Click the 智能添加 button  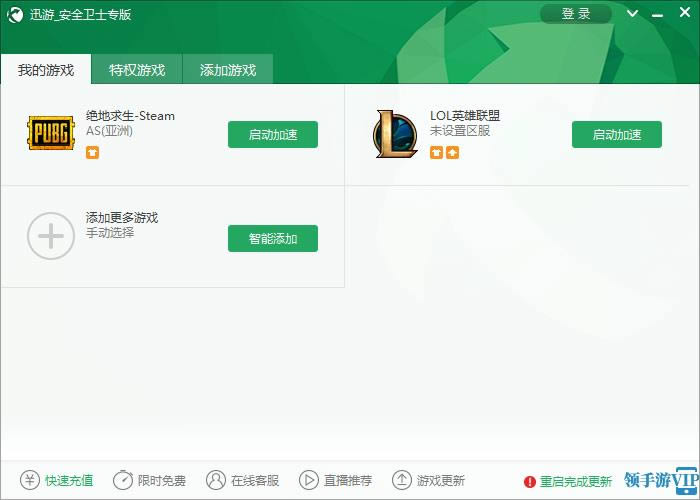(x=273, y=238)
